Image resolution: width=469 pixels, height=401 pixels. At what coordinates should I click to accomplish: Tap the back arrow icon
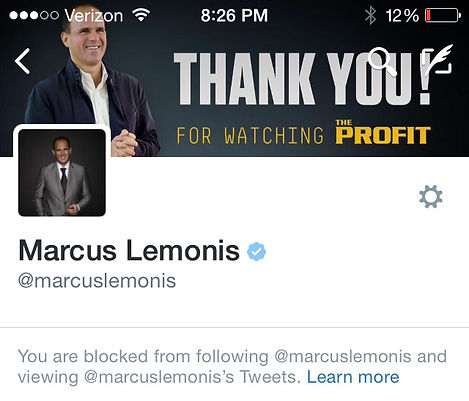[x=23, y=61]
